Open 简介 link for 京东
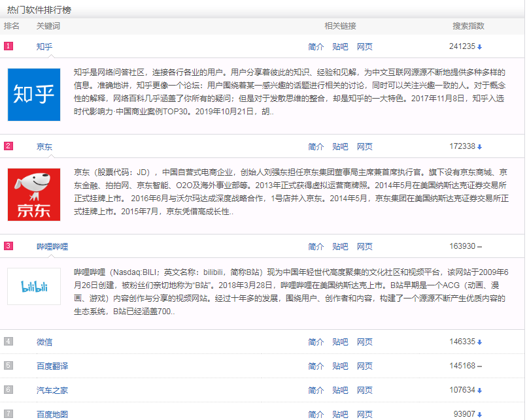This screenshot has width=527, height=420. 316,146
